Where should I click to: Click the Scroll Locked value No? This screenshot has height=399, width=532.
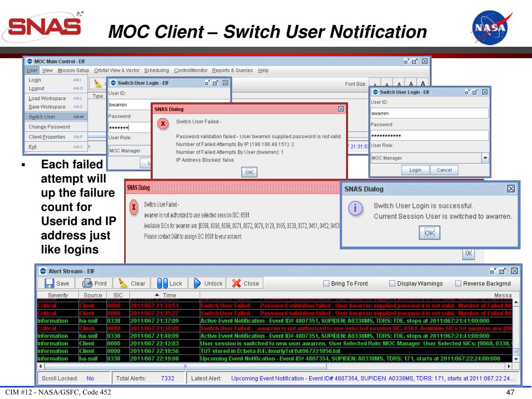click(90, 378)
